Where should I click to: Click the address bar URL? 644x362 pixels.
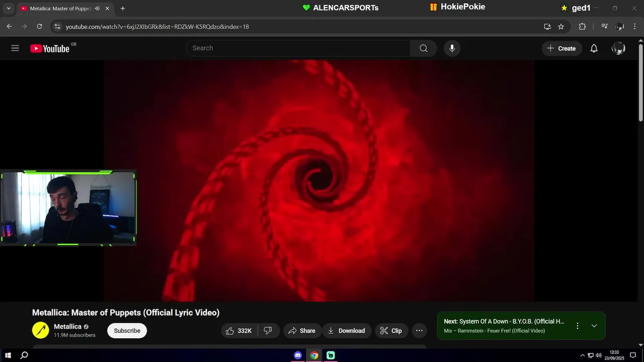157,27
